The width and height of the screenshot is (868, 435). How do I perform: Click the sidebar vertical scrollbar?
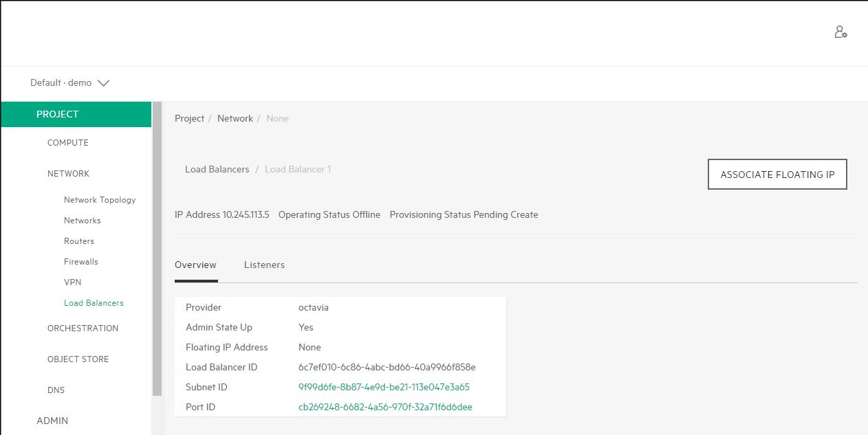pos(157,247)
